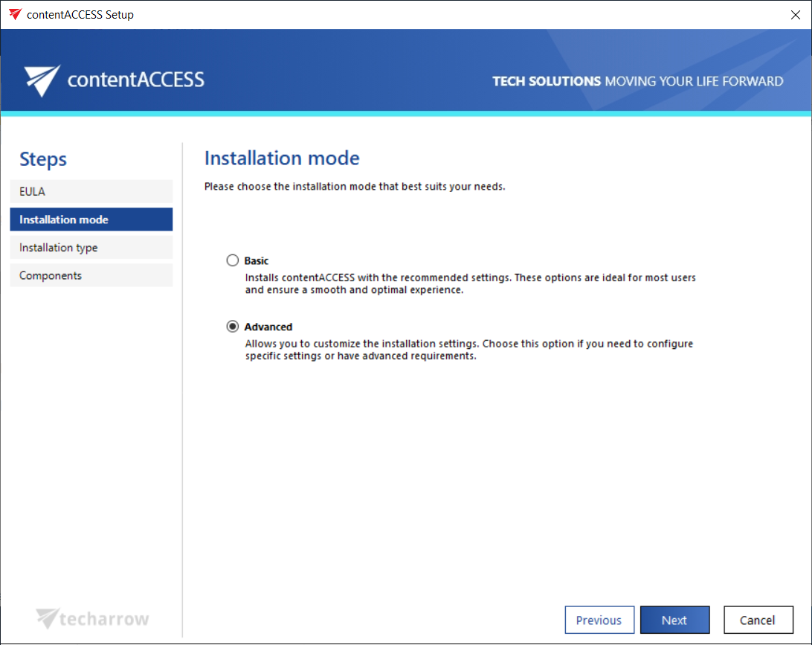Click the contentACCESS wordmark in the banner
The image size is (812, 645).
tap(135, 80)
